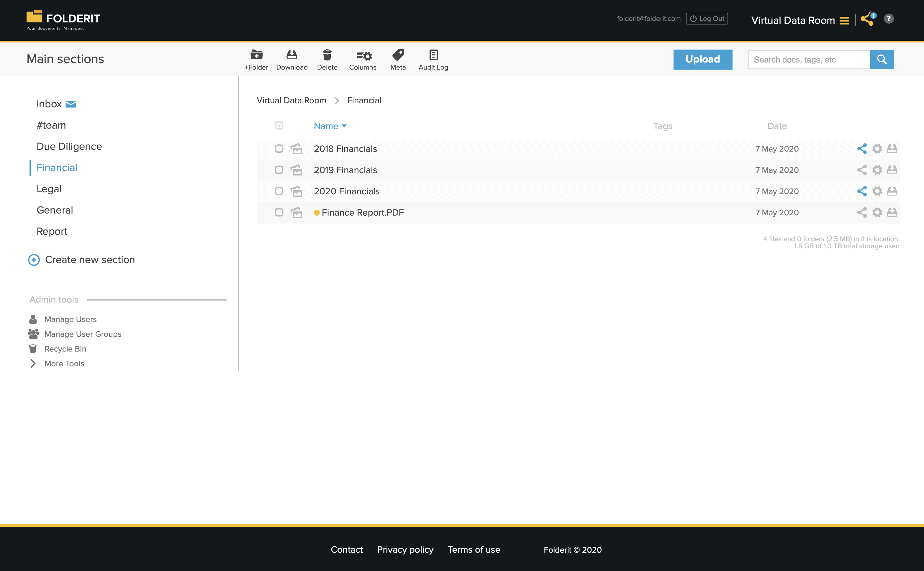Toggle checkbox for 2018 Financials row
Viewport: 924px width, 571px height.
tap(278, 149)
